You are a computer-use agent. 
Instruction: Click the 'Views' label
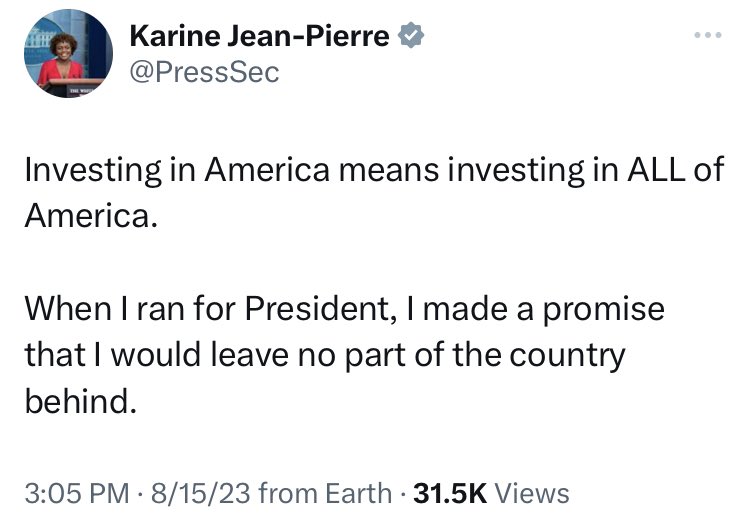[x=531, y=493]
